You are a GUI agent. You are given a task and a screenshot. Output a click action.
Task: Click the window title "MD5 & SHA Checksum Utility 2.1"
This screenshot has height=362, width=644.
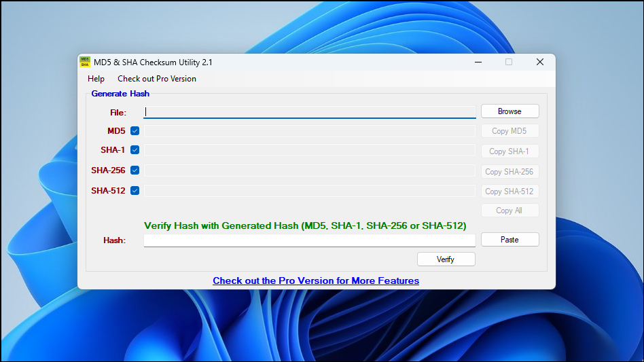[x=153, y=62]
